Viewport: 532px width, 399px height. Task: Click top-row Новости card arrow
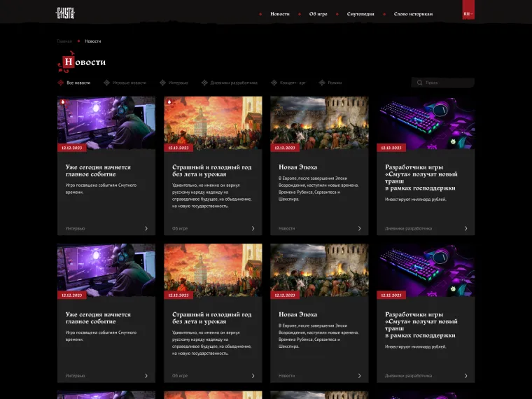coord(360,228)
